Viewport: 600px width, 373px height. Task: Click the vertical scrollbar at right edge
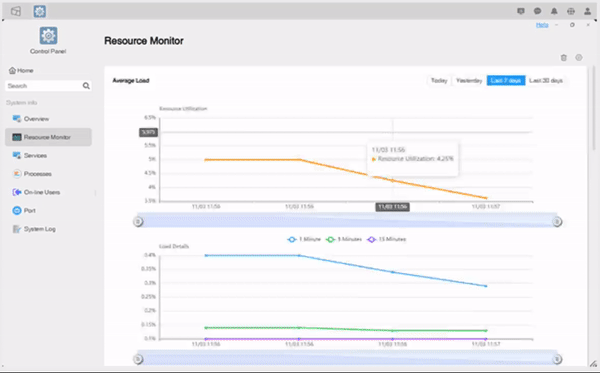pyautogui.click(x=593, y=108)
